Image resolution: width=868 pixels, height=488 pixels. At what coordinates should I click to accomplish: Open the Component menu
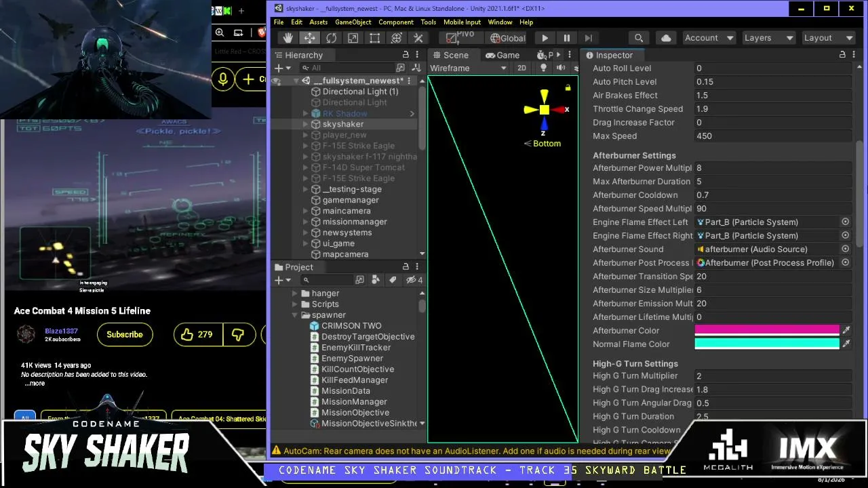point(396,22)
